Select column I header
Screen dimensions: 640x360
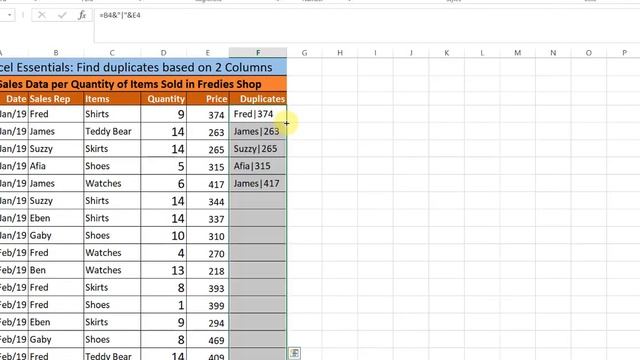coord(376,53)
